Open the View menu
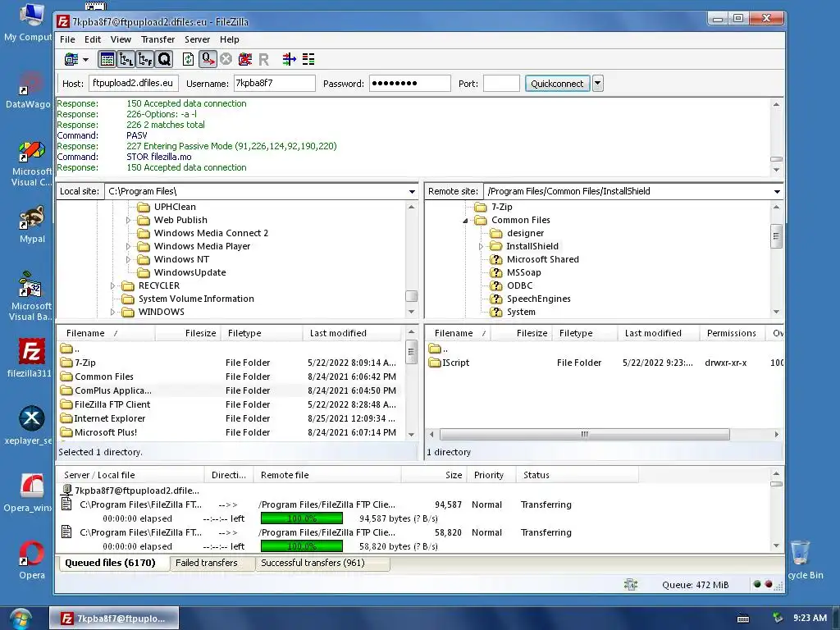The image size is (840, 630). pos(121,39)
